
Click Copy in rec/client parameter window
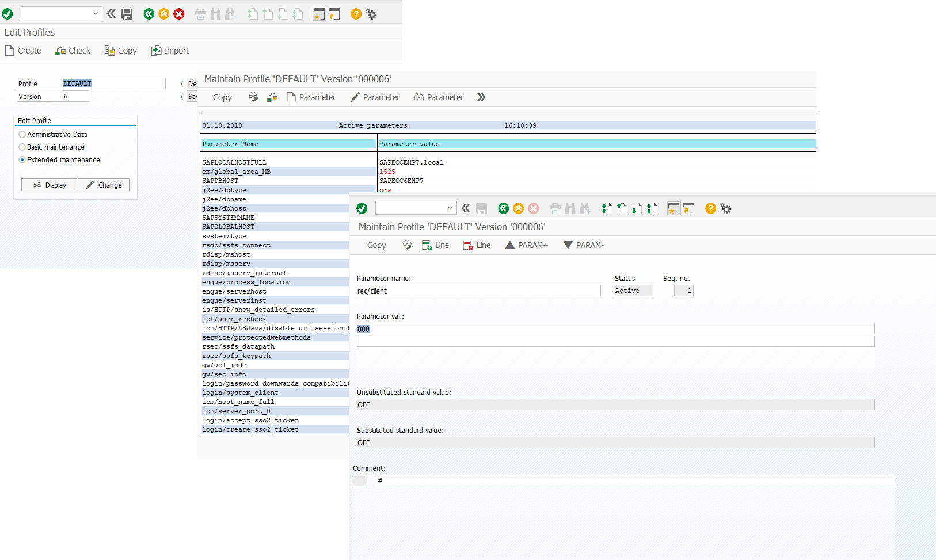pos(376,245)
